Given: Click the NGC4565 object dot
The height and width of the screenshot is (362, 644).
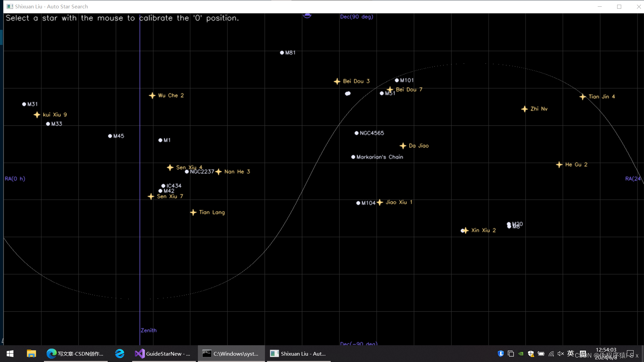Looking at the screenshot, I should pos(357,133).
